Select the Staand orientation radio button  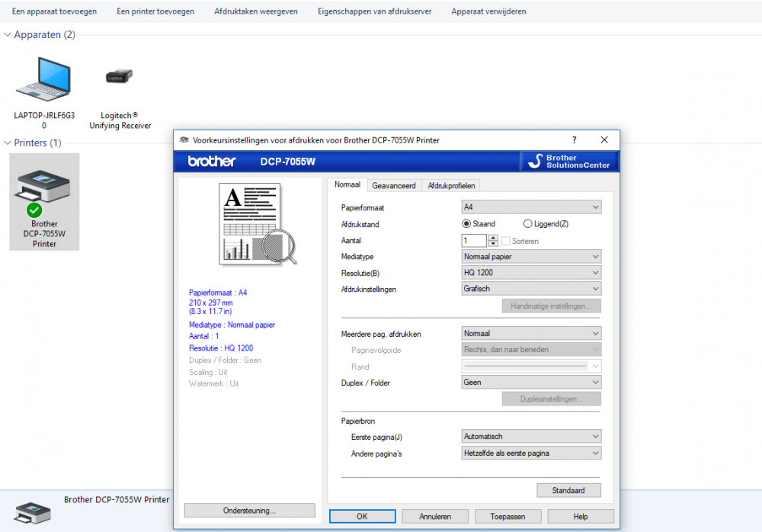467,224
